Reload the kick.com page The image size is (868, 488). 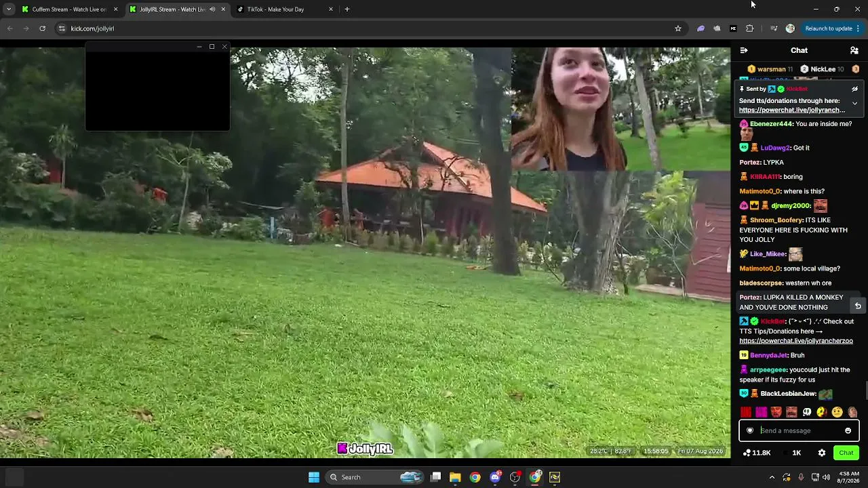click(42, 28)
